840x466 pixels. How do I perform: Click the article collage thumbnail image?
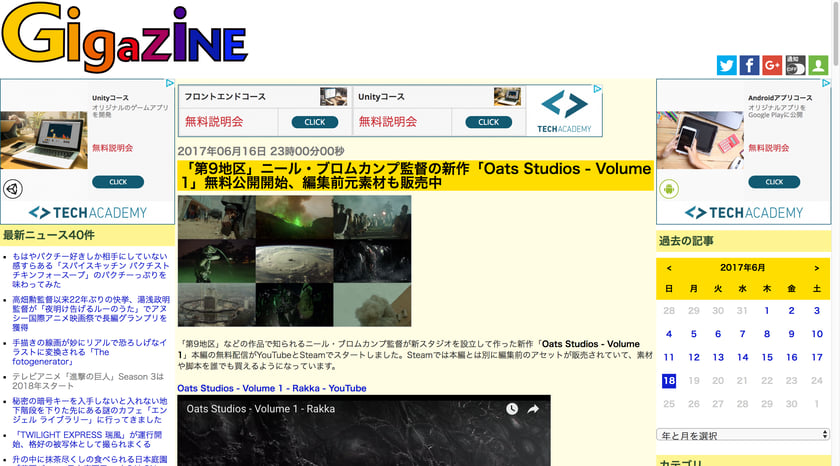pyautogui.click(x=295, y=261)
